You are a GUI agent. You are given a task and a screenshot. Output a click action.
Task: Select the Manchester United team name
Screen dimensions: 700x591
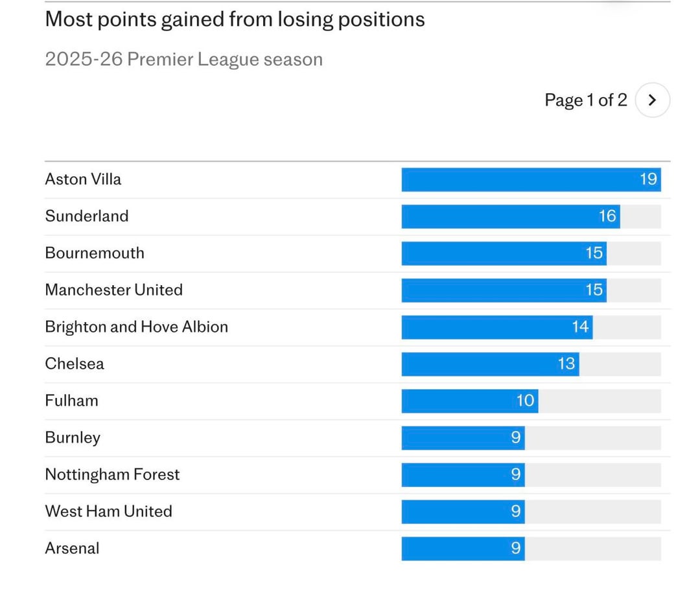click(x=113, y=290)
